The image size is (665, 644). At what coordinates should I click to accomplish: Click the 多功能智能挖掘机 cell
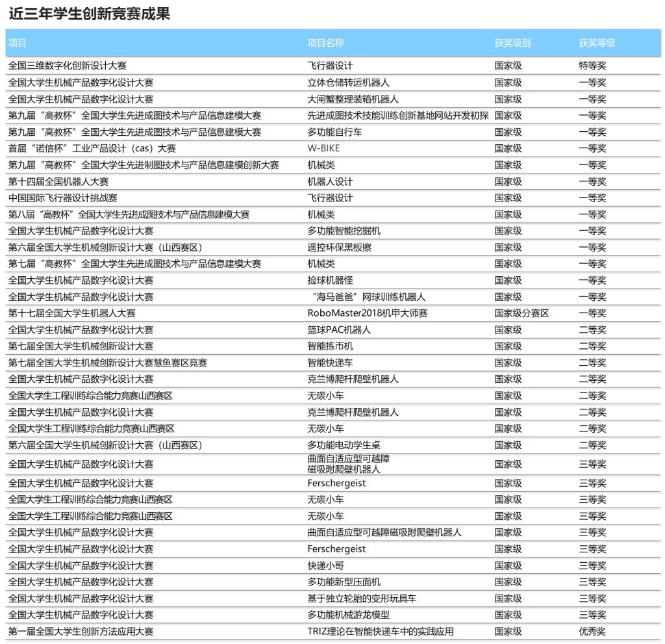pyautogui.click(x=344, y=231)
